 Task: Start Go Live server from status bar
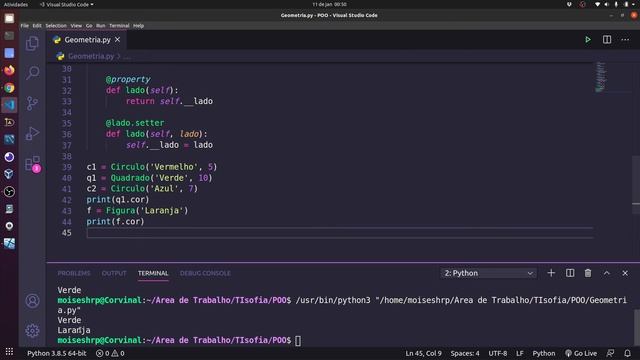(x=581, y=353)
